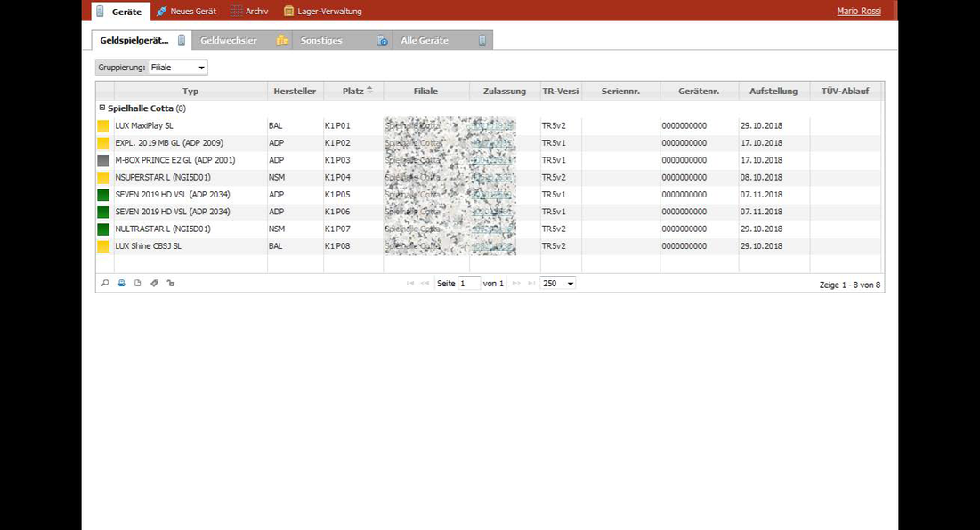Click the yellow status square for LUX MaxiPlay SL

point(103,126)
